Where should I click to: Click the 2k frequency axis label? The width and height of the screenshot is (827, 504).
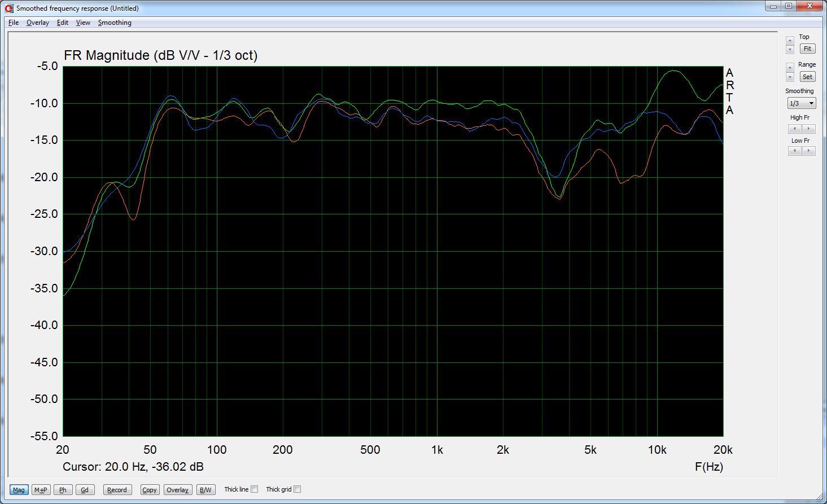click(x=503, y=450)
